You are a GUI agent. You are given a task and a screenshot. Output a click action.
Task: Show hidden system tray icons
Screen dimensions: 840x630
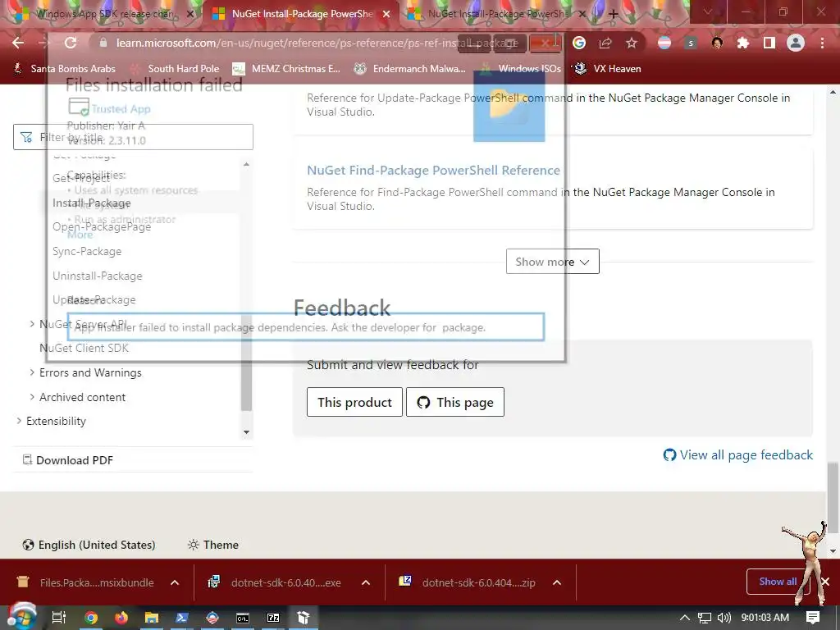point(685,618)
